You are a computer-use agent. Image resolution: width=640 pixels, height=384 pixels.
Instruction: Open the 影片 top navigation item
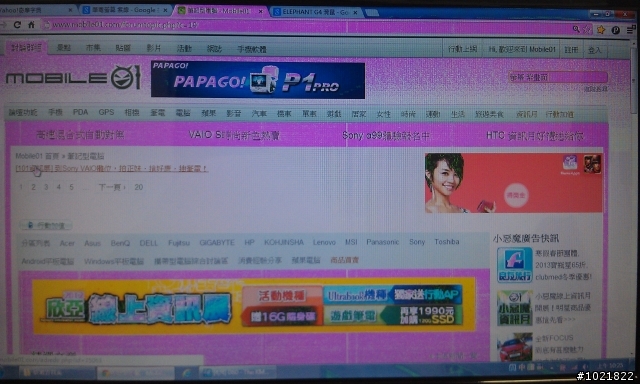pos(153,48)
